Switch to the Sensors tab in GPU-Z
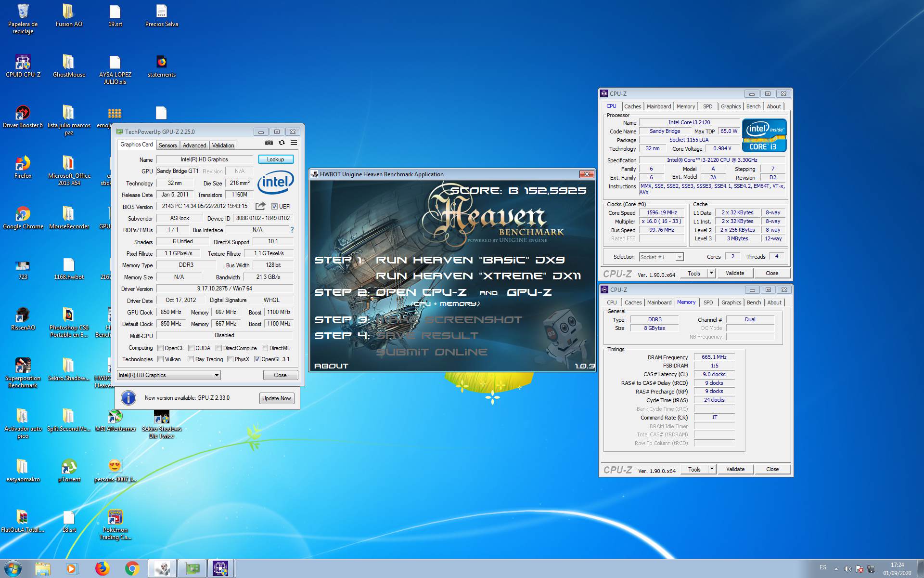924x578 pixels. pos(167,145)
